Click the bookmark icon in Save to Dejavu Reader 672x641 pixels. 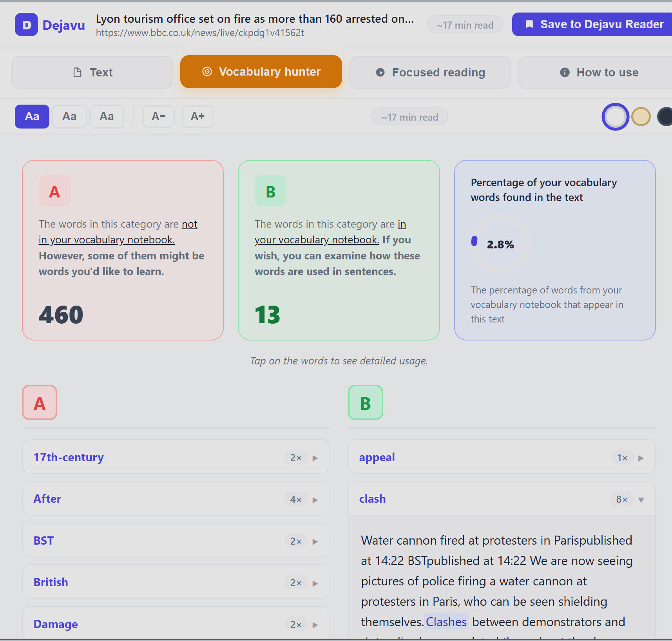point(529,24)
